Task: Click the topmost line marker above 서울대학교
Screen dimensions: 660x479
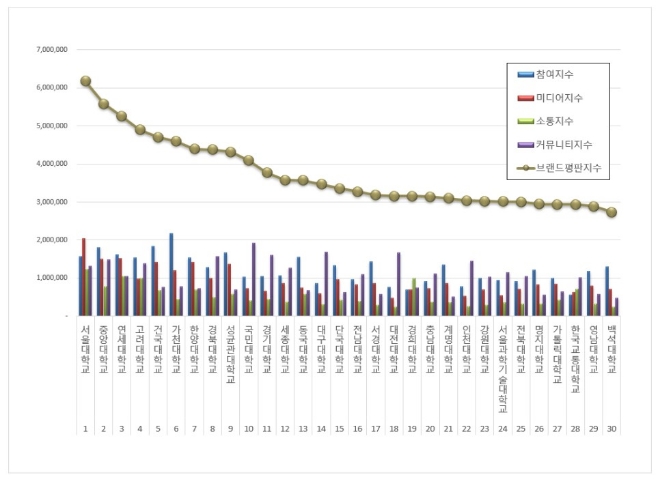Action: tap(85, 81)
